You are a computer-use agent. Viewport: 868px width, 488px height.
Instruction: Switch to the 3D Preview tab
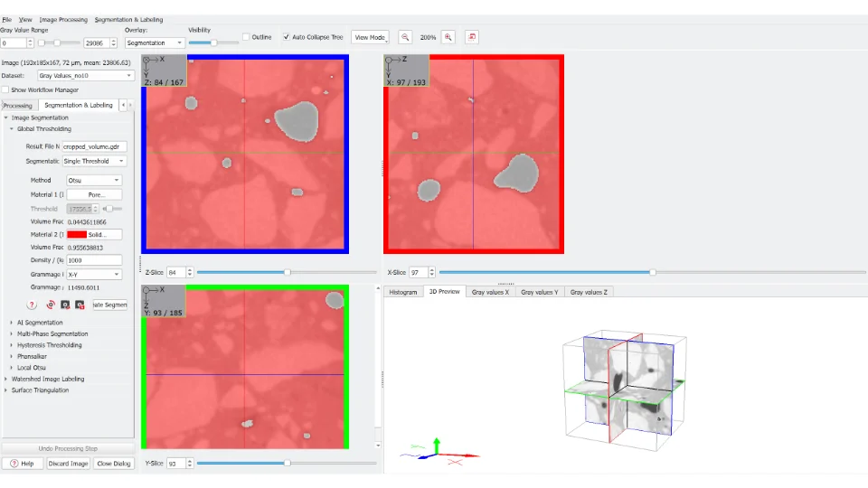[x=445, y=292]
